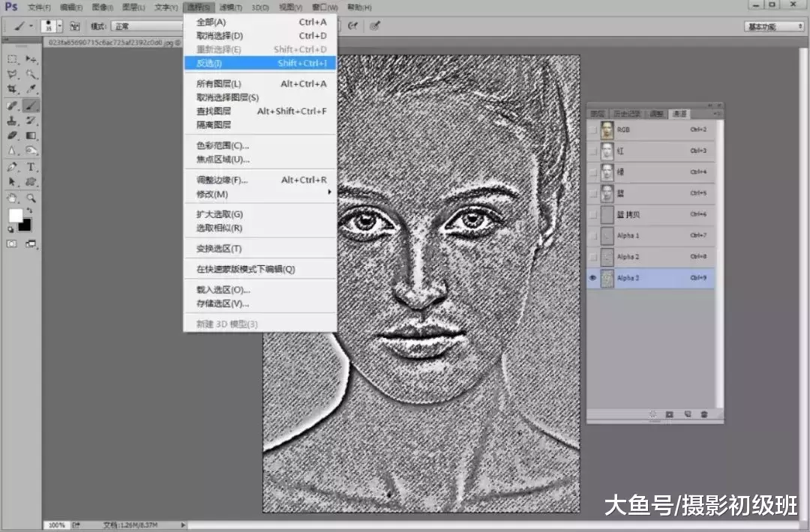
Task: Switch to the 历史记录 panel tab
Action: click(626, 114)
